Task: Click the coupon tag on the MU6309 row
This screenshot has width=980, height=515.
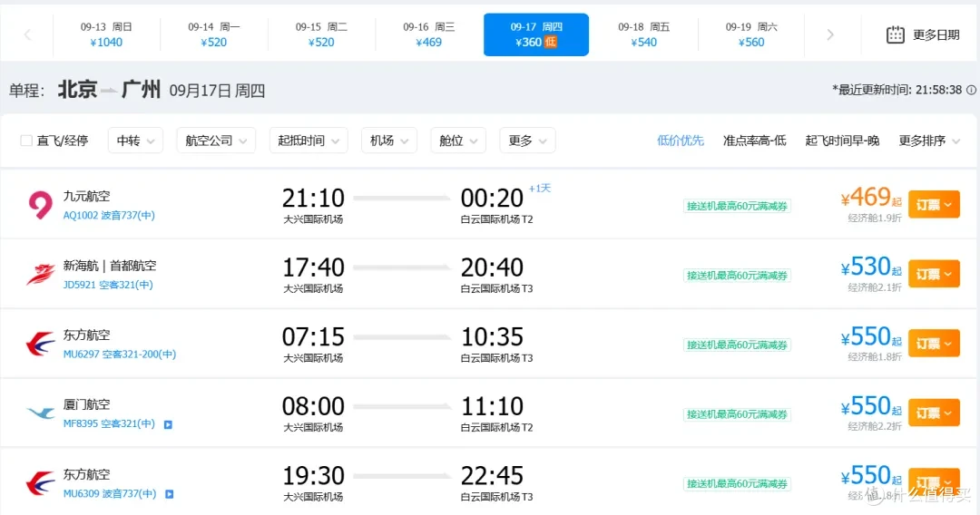Action: (737, 484)
